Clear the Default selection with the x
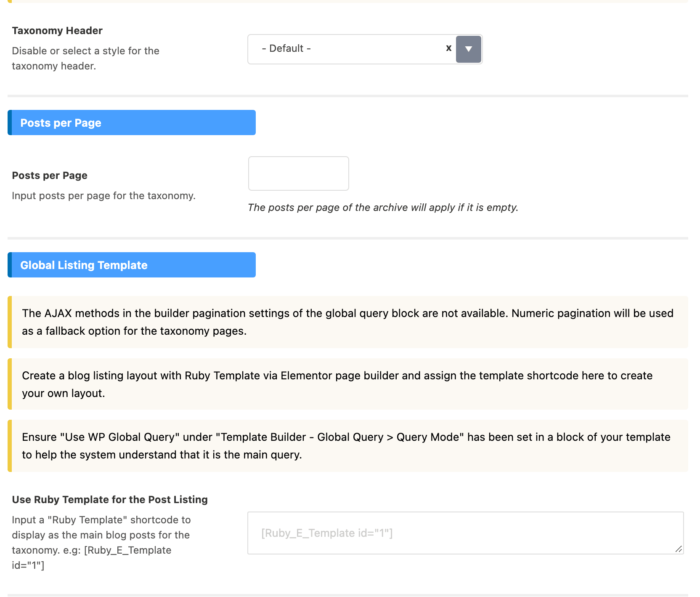The height and width of the screenshot is (597, 700). click(x=449, y=48)
